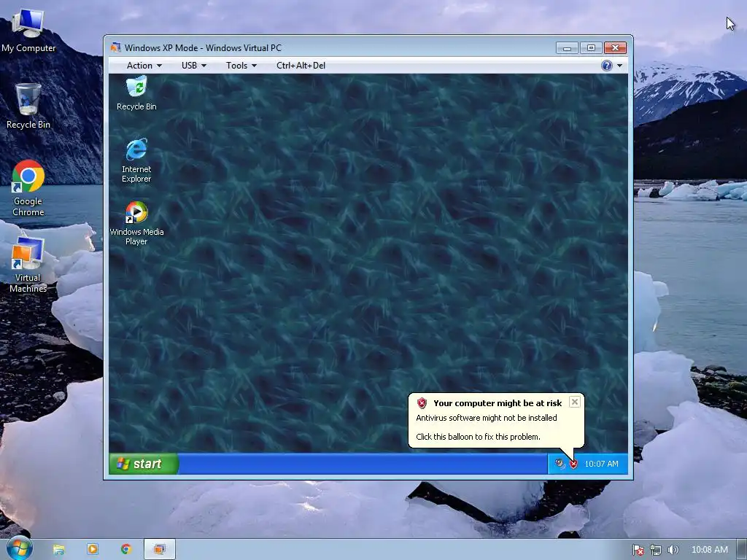Open the Windows 7 Start orb
747x560 pixels.
20,549
